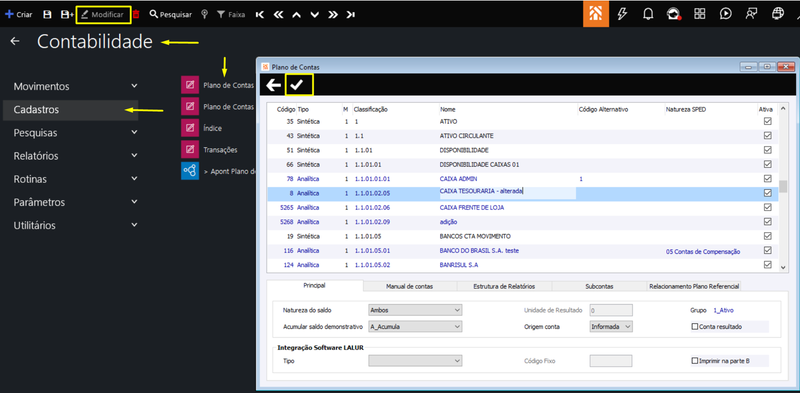Open the Faixa filter
800x393 pixels.
(231, 15)
